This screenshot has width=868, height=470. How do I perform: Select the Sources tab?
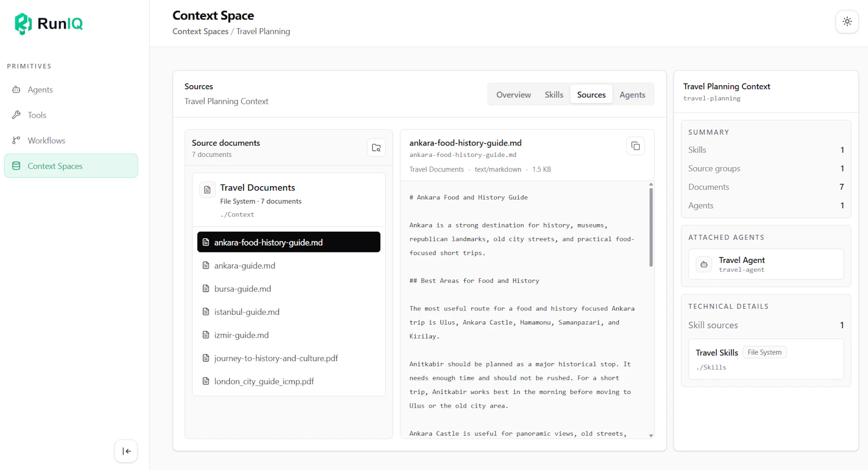(x=591, y=94)
